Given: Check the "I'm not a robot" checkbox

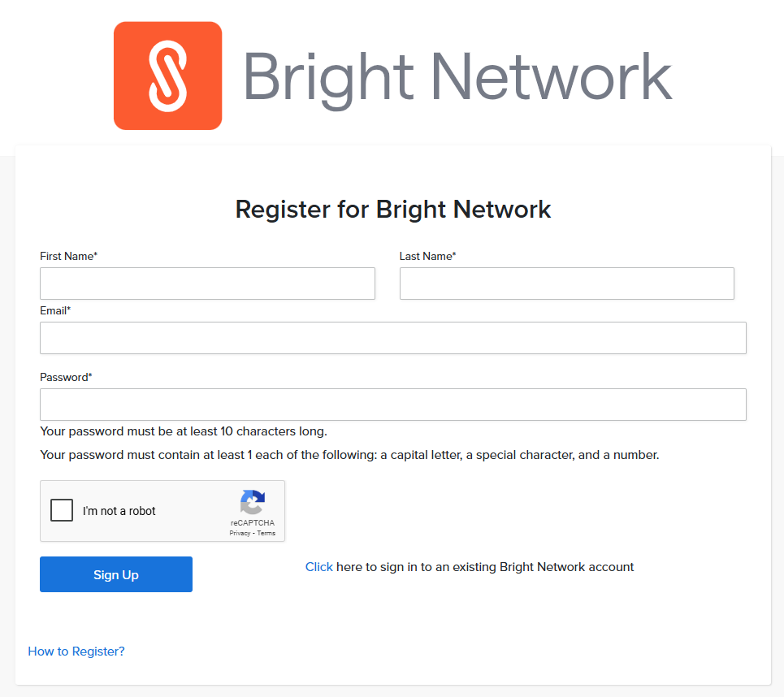Looking at the screenshot, I should click(x=61, y=510).
